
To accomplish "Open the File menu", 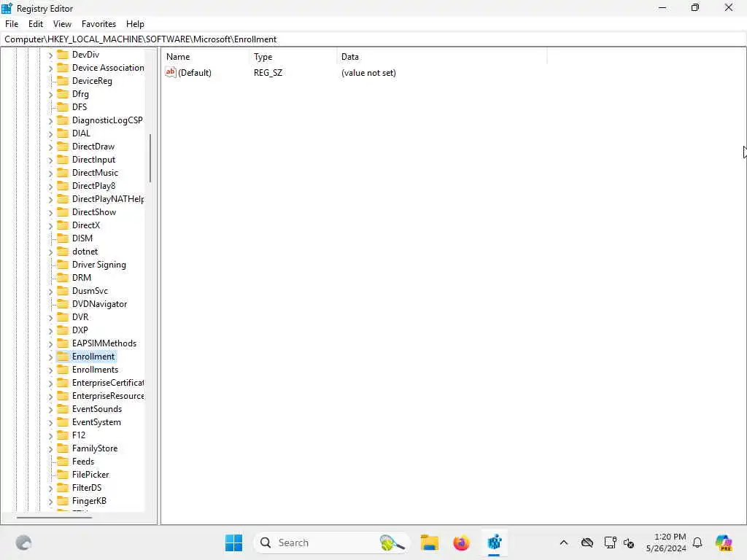I will coord(12,24).
